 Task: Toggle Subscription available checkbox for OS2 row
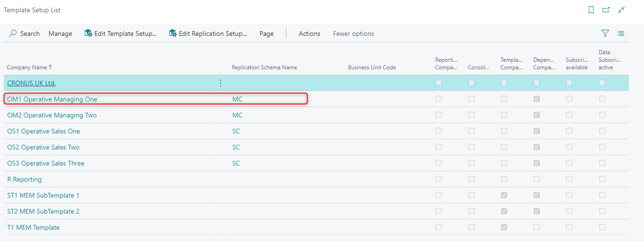point(569,147)
